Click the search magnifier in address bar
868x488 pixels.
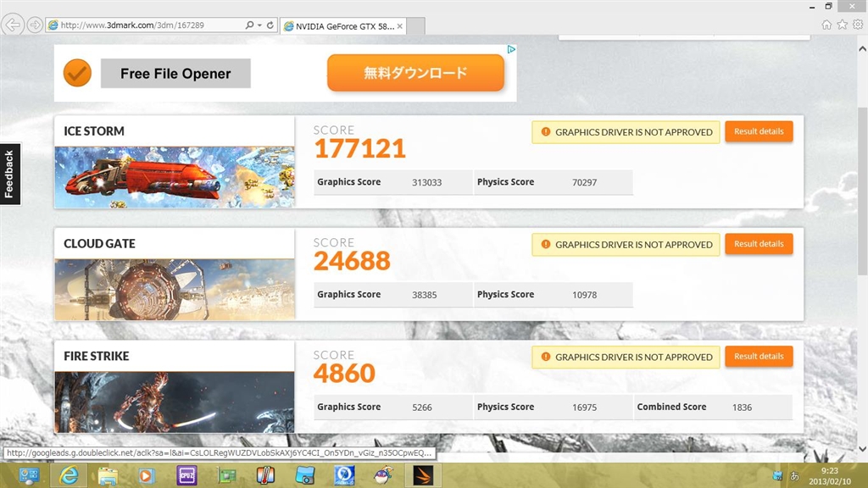[250, 25]
